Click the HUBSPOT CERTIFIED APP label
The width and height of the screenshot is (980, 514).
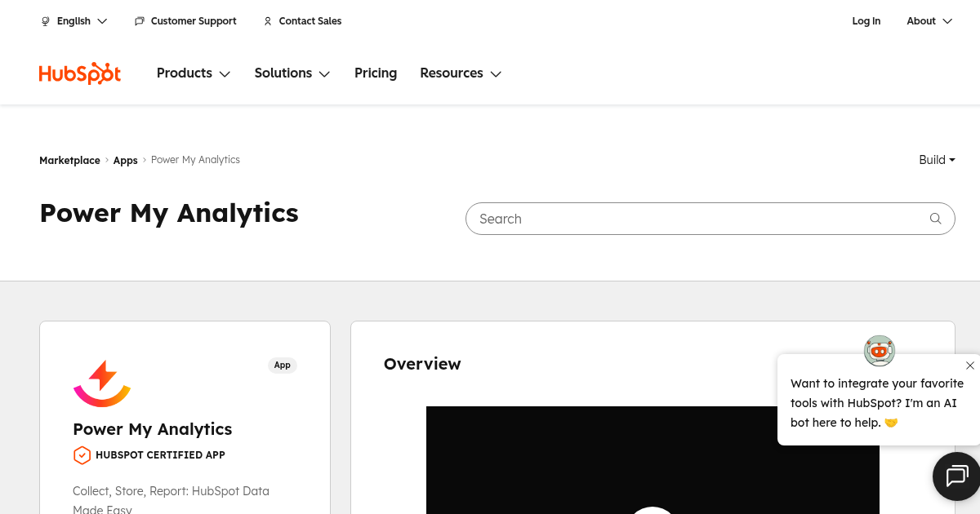pos(160,455)
